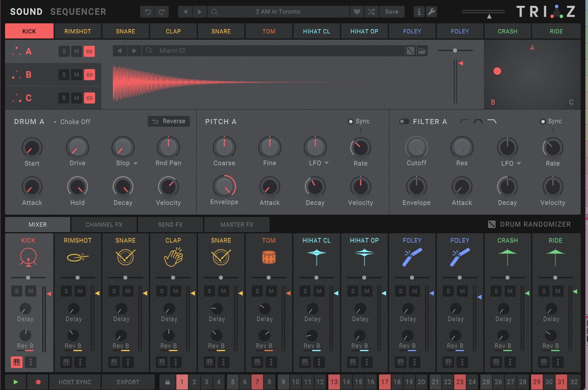The height and width of the screenshot is (390, 588).
Task: Open Ride channel three-dot menu
Action: (x=558, y=362)
